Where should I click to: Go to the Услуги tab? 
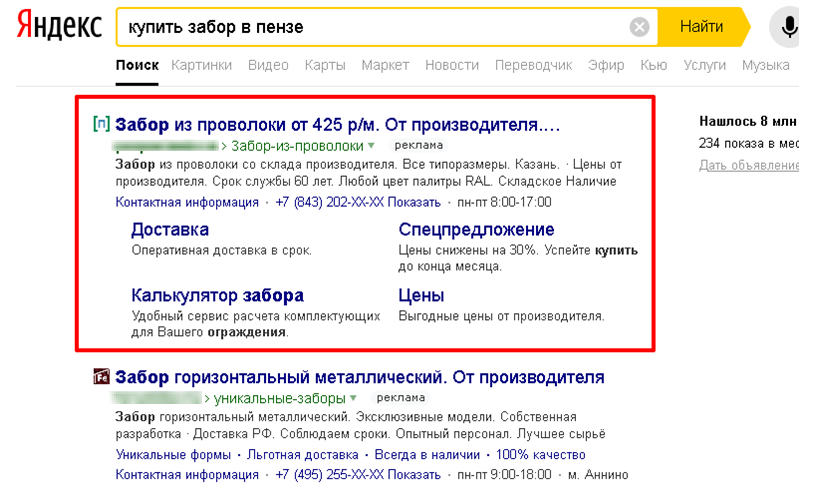click(x=704, y=65)
